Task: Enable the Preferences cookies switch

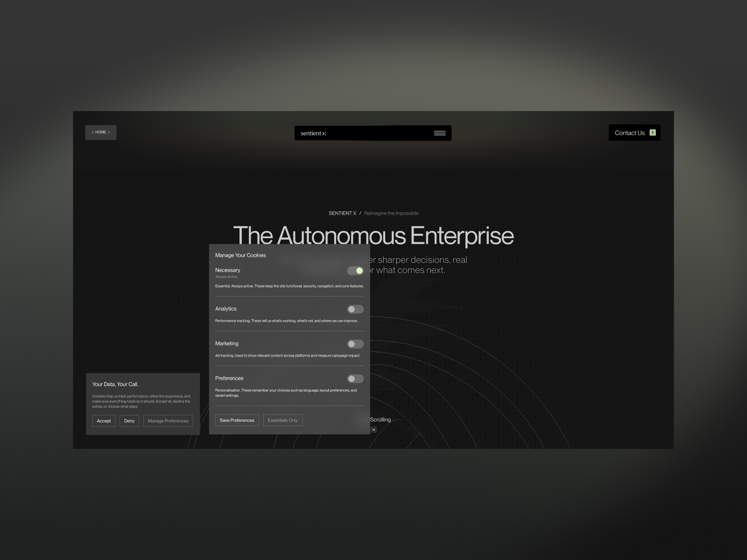Action: (x=355, y=379)
